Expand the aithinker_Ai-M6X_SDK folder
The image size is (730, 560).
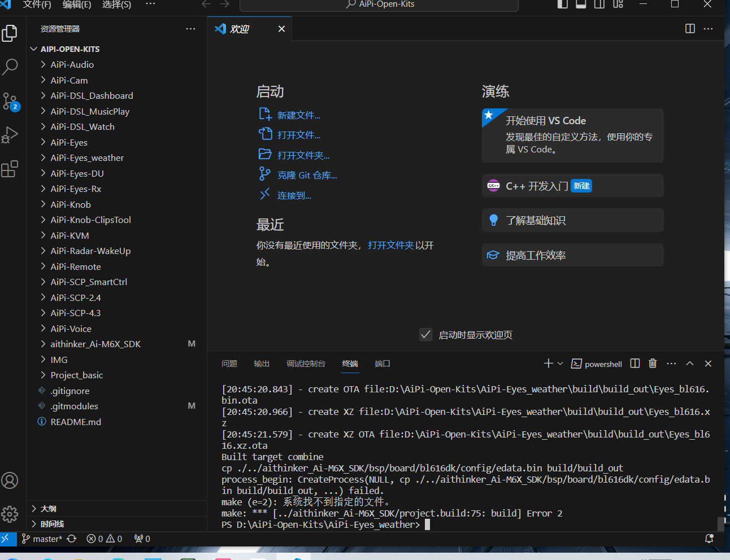(x=116, y=344)
